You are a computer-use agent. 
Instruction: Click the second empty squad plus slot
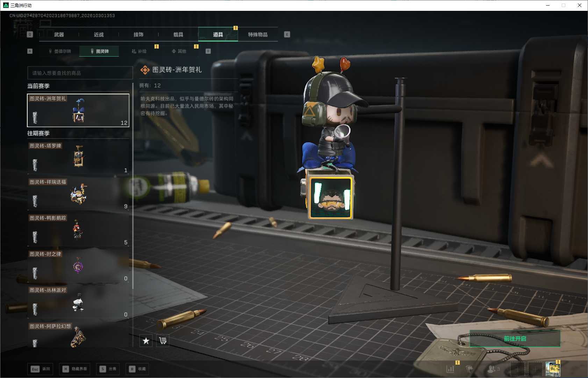535,369
